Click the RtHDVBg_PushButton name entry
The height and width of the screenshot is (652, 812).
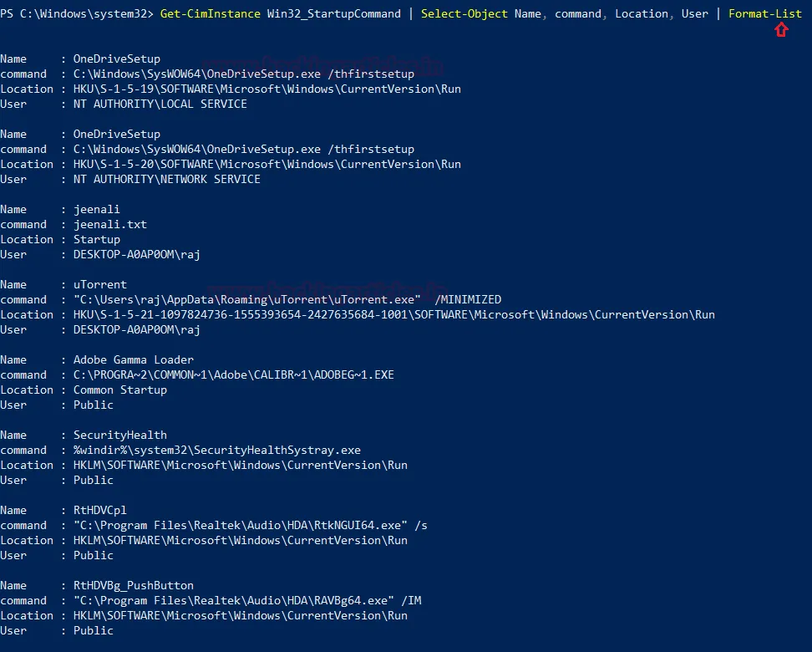tap(133, 585)
